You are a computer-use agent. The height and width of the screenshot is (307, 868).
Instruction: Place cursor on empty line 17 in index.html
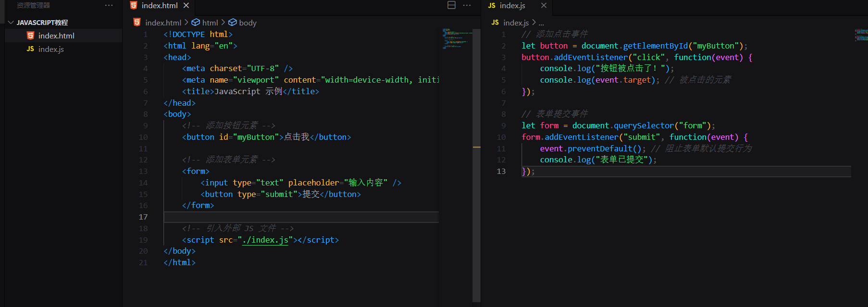301,217
